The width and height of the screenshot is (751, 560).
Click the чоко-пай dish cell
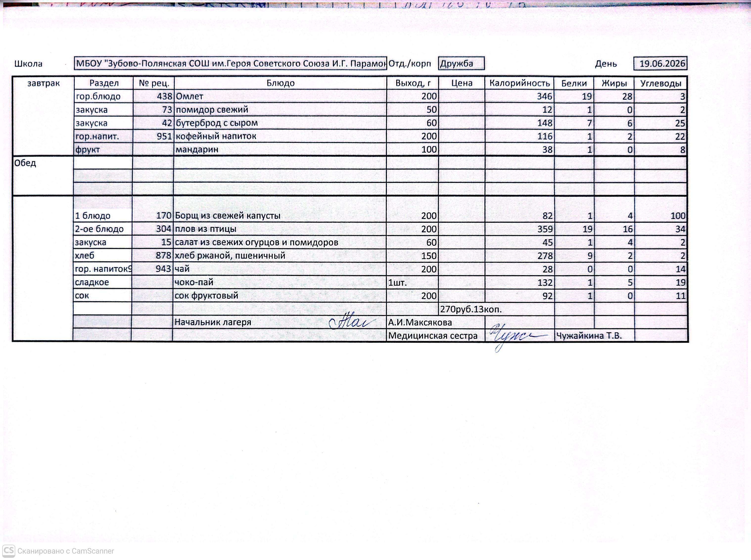[x=280, y=282]
